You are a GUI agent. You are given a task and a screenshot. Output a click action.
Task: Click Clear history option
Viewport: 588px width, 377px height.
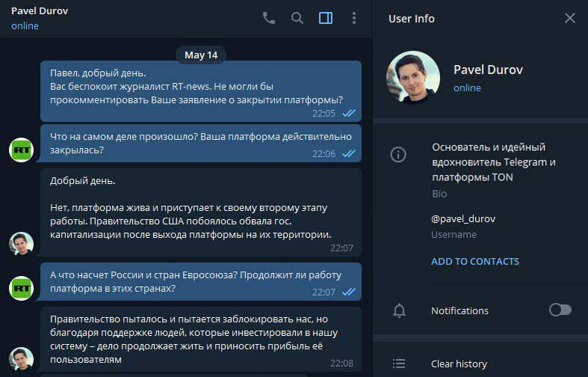(459, 364)
